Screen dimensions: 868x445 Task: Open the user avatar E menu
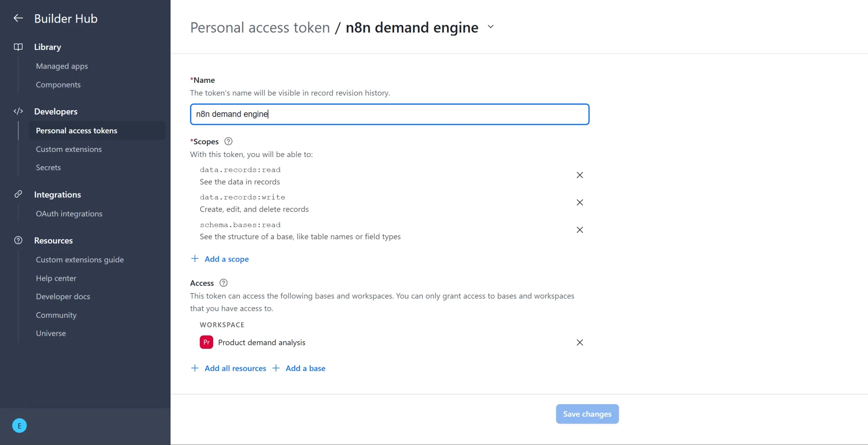(20, 426)
